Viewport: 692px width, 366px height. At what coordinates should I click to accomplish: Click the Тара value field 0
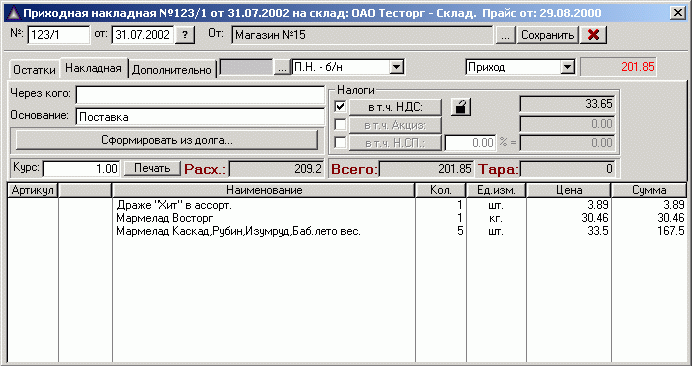point(568,169)
